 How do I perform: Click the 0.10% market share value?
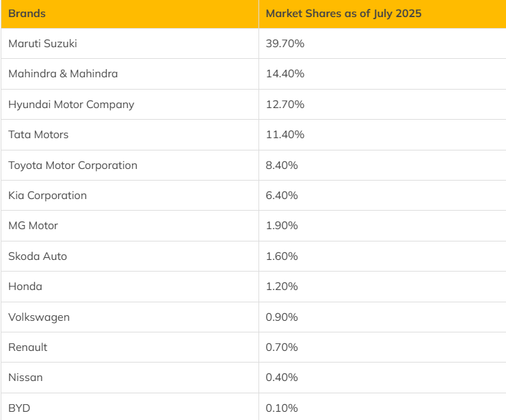pos(282,408)
